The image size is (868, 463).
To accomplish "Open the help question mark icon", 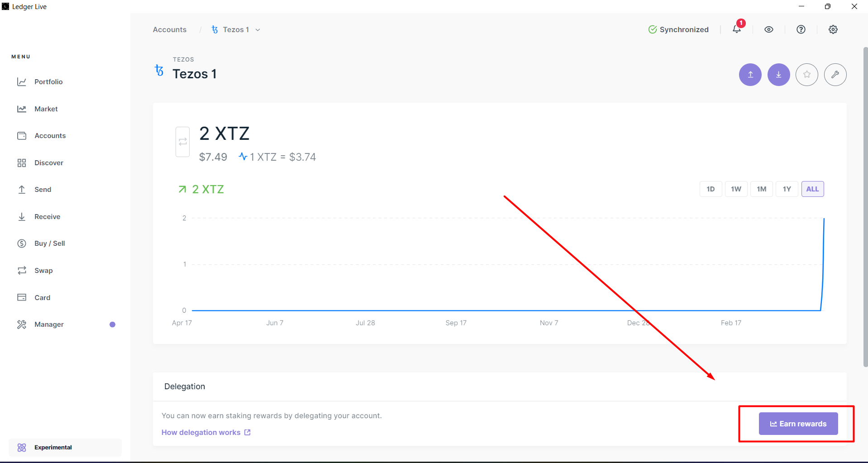I will 801,29.
